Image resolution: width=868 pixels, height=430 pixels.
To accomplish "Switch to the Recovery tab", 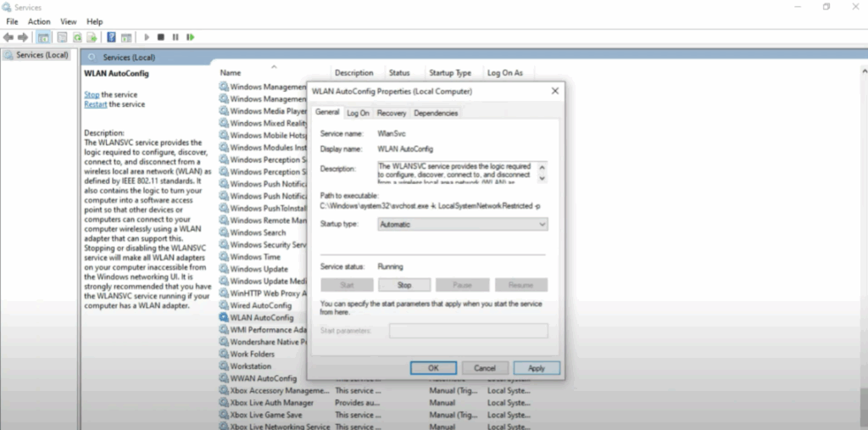I will (x=392, y=113).
